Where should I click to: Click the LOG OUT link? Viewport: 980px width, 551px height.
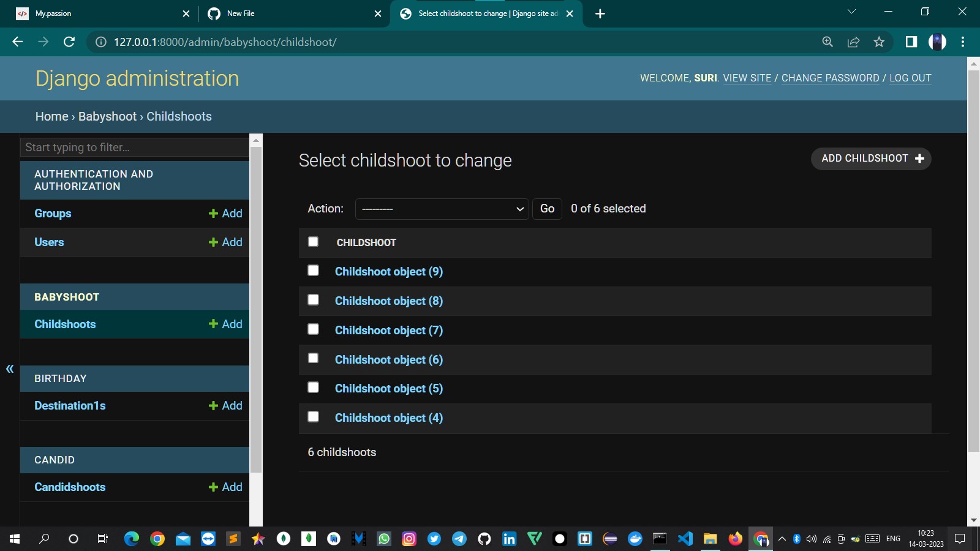[910, 78]
